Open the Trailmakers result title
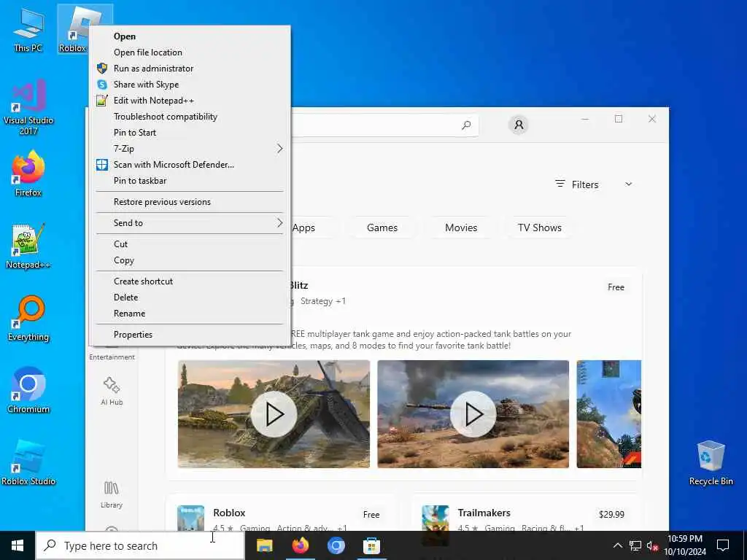 484,513
